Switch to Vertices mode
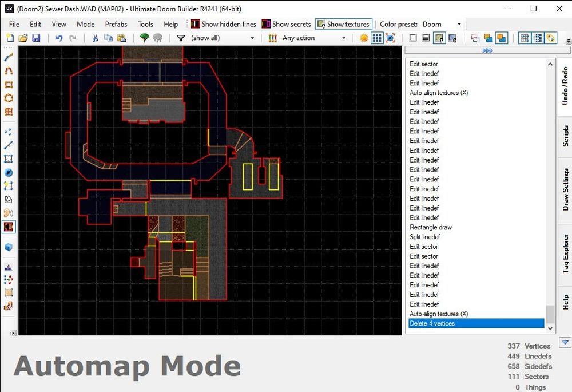 [9, 132]
